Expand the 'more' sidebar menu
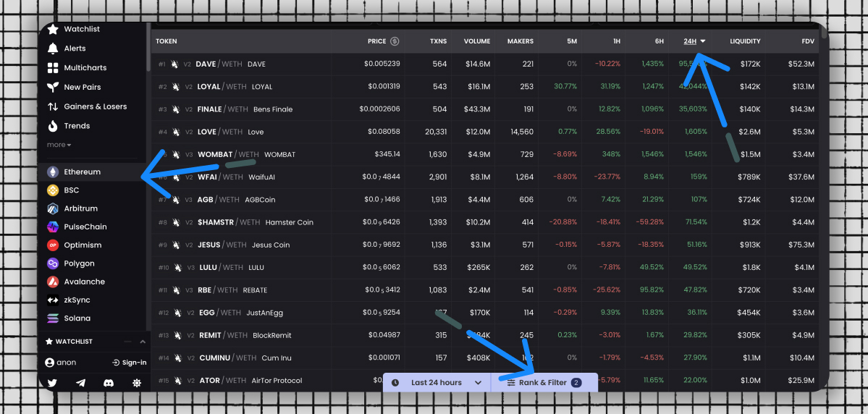The image size is (868, 414). click(59, 145)
